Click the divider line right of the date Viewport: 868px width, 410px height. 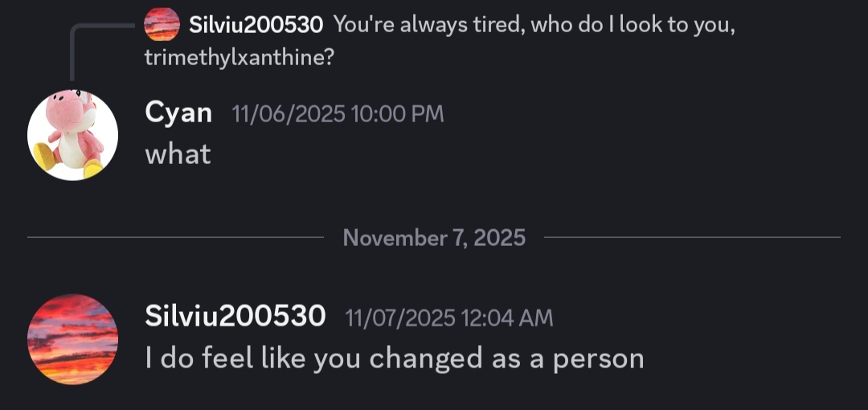(x=691, y=238)
